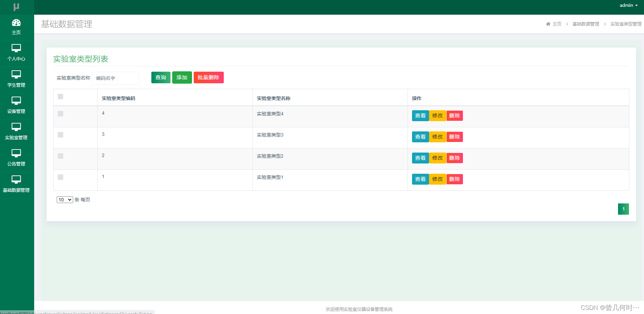Click the 基础数据管理 page heading
The height and width of the screenshot is (314, 644).
[67, 24]
